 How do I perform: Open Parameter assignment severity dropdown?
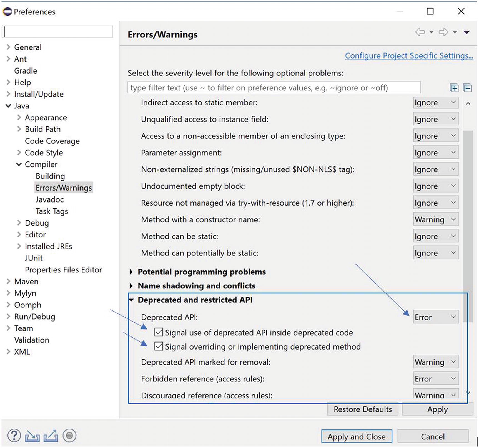pyautogui.click(x=436, y=153)
